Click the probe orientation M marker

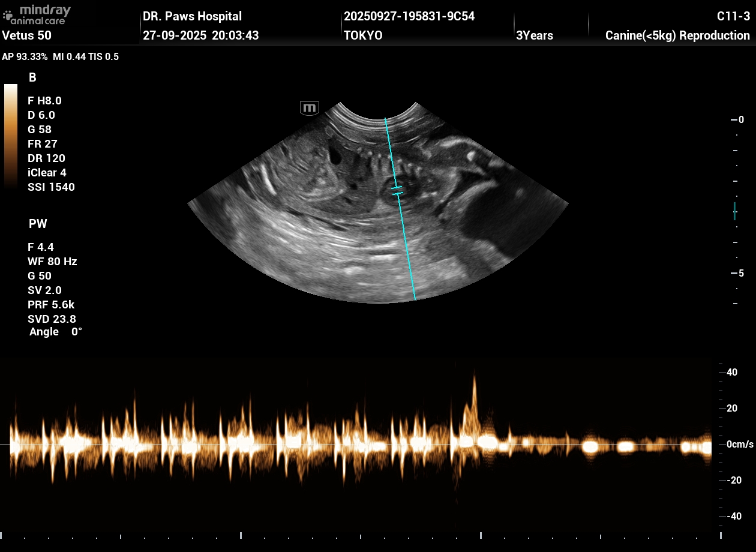pos(309,109)
